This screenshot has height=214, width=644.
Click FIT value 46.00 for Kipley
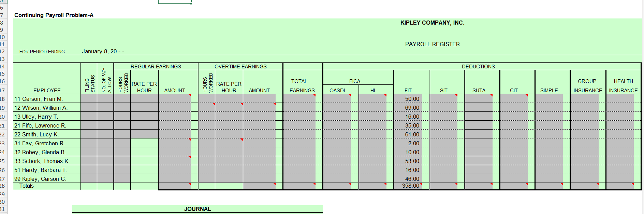tap(412, 179)
